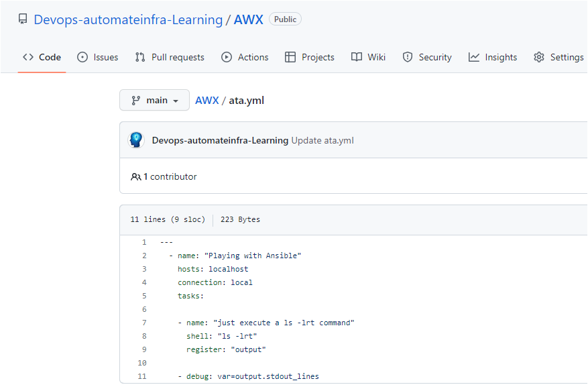This screenshot has width=588, height=391.
Task: Select line number 5
Action: tap(144, 296)
